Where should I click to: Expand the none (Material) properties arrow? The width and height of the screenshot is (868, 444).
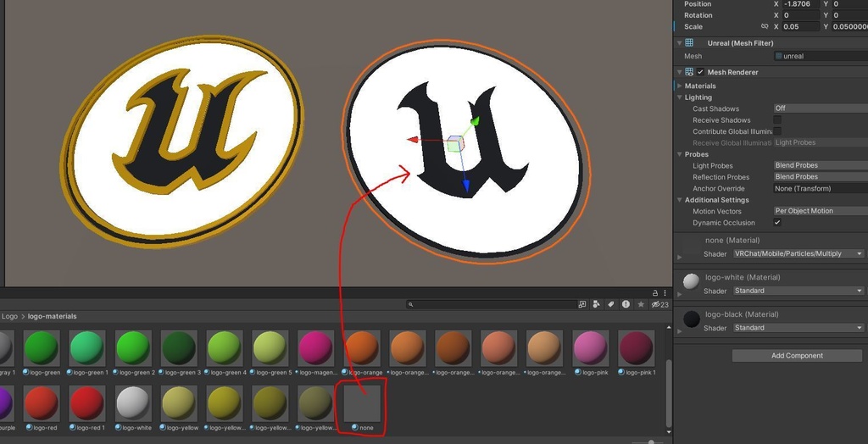point(680,257)
